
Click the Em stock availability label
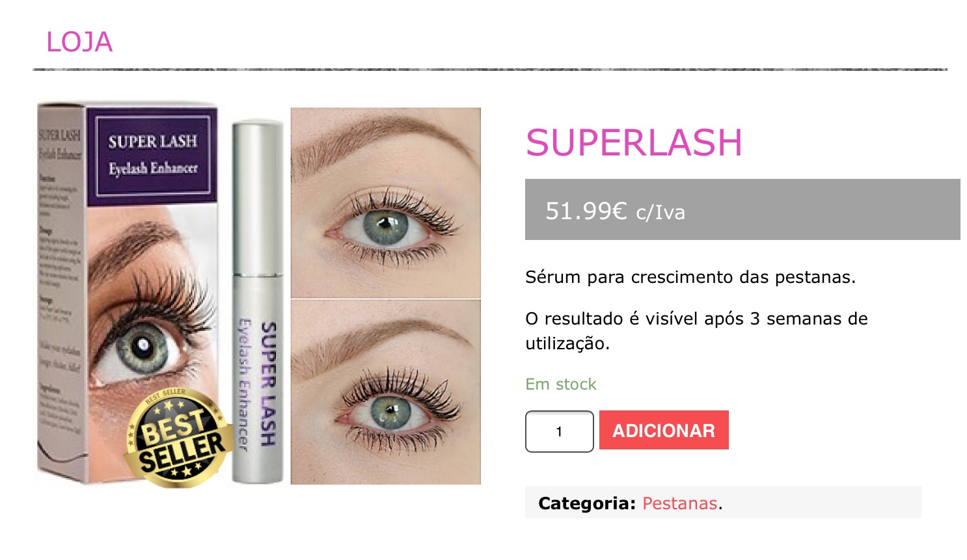point(561,384)
